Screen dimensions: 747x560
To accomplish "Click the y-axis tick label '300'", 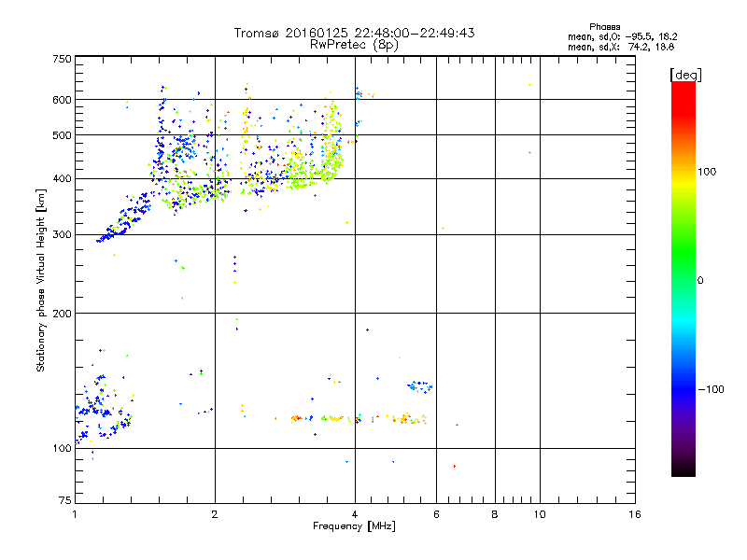I will pyautogui.click(x=62, y=235).
